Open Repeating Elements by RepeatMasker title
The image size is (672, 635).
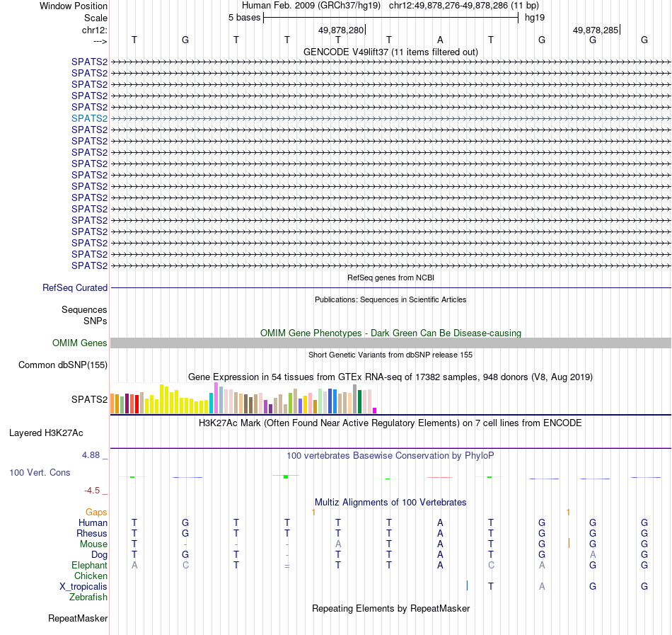(x=390, y=608)
